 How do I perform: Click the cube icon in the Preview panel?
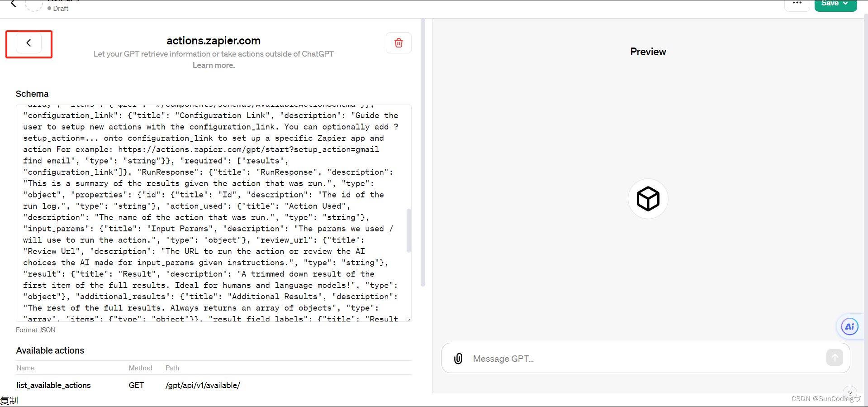[x=648, y=198]
